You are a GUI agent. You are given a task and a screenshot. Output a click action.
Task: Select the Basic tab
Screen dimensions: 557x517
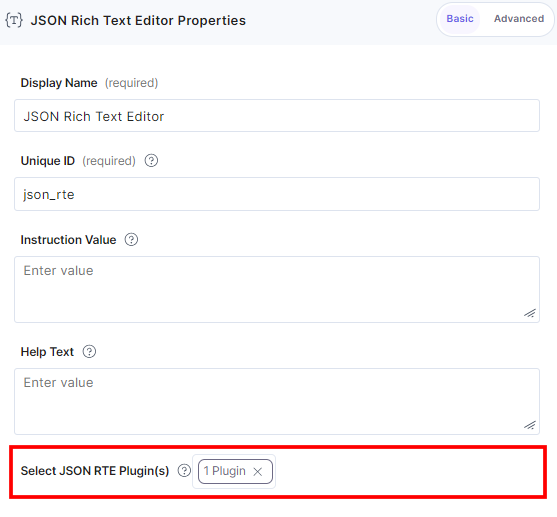tap(460, 19)
